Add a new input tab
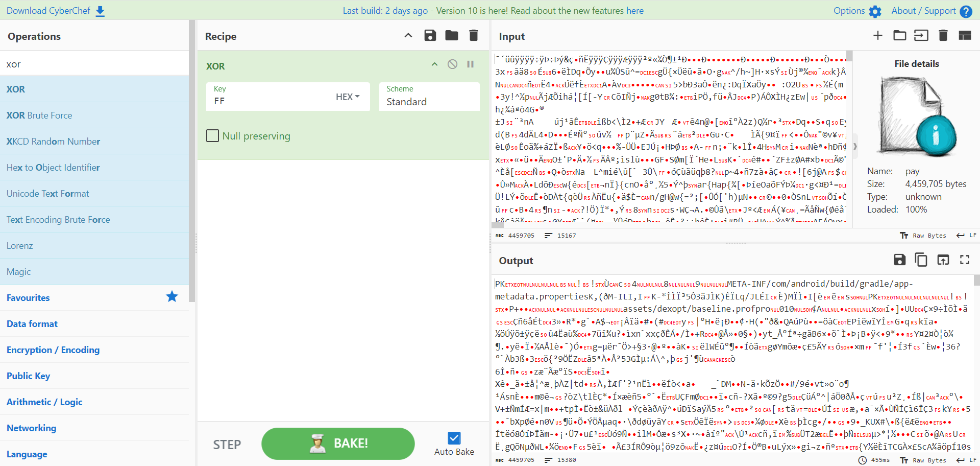The height and width of the screenshot is (466, 980). 877,36
